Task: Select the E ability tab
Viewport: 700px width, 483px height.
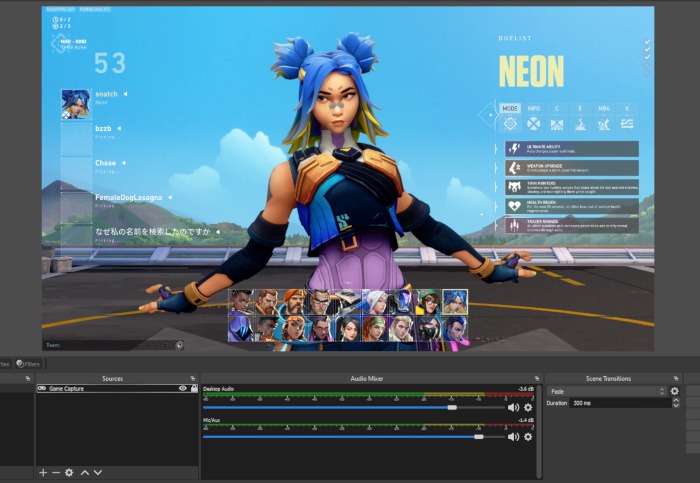Action: pyautogui.click(x=580, y=108)
